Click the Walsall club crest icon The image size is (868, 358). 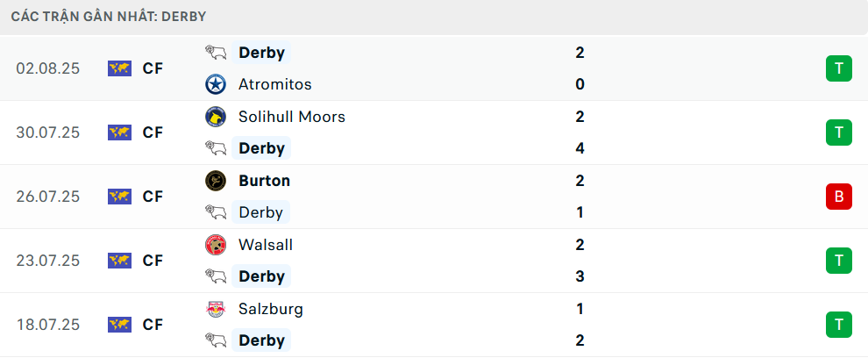click(x=216, y=245)
